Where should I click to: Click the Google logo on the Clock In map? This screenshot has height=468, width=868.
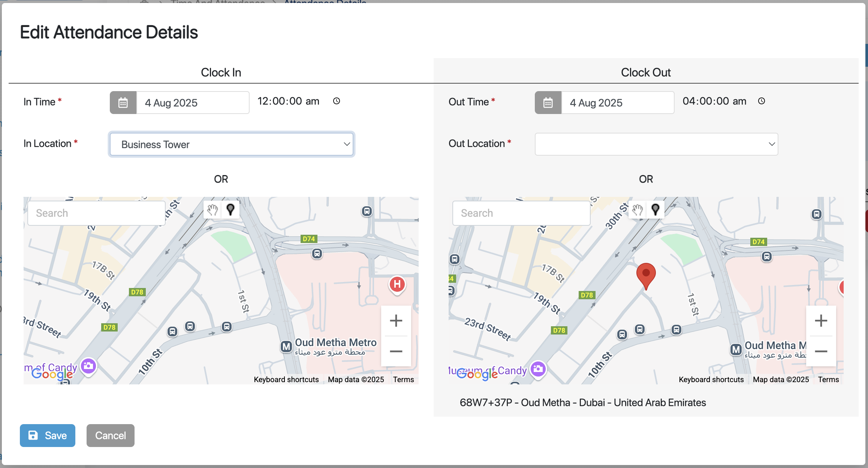point(52,374)
